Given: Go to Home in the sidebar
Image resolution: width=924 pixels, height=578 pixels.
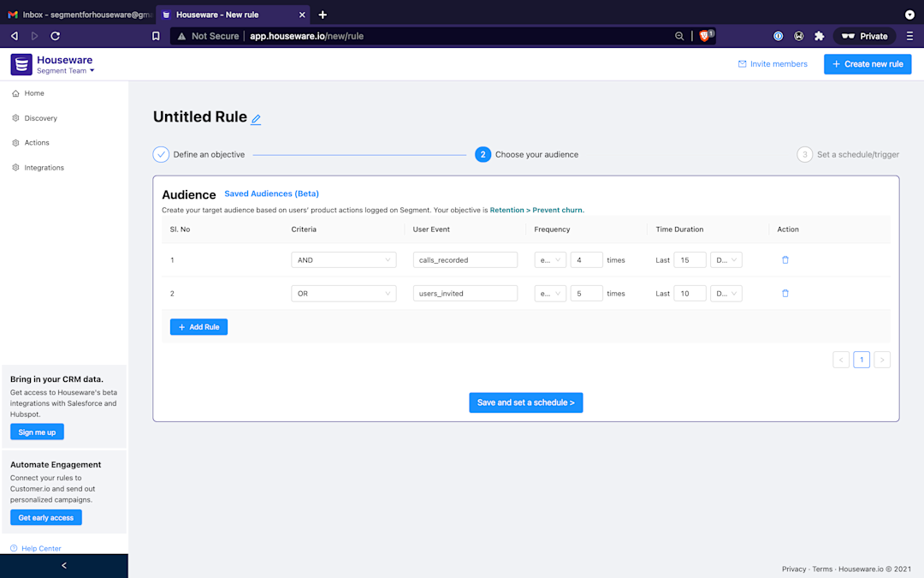Looking at the screenshot, I should pos(34,93).
